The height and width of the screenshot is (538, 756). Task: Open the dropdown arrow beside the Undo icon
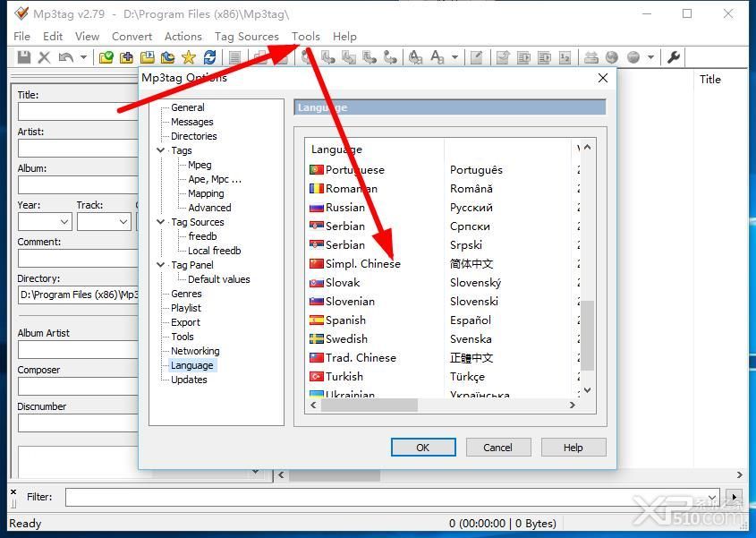coord(83,57)
